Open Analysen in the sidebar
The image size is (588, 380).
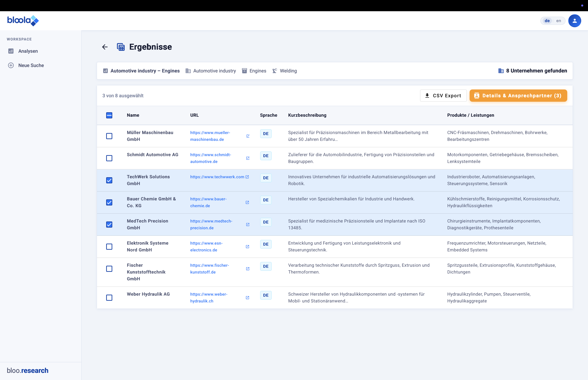tap(28, 51)
